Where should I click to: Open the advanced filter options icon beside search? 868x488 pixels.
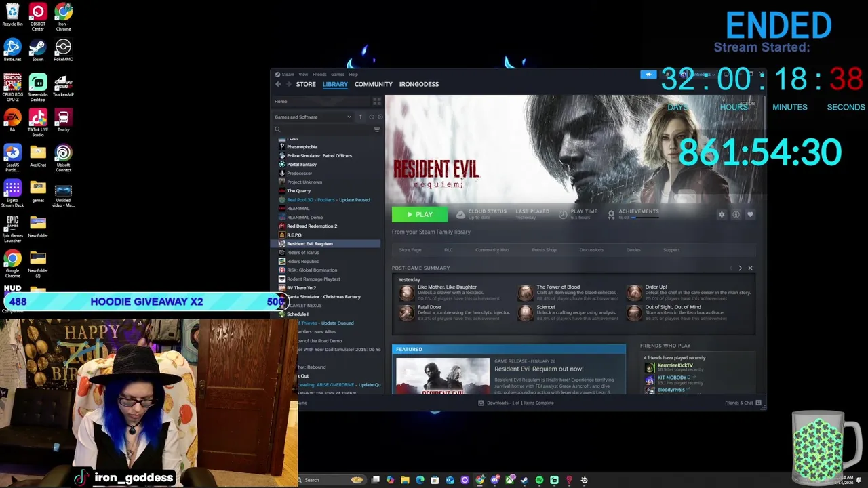click(x=377, y=129)
